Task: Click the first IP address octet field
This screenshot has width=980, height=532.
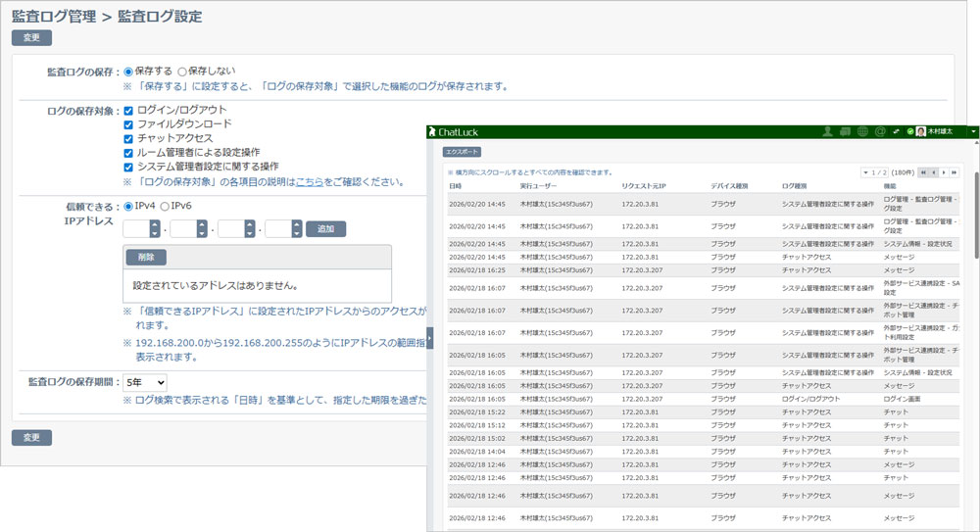Action: 142,229
